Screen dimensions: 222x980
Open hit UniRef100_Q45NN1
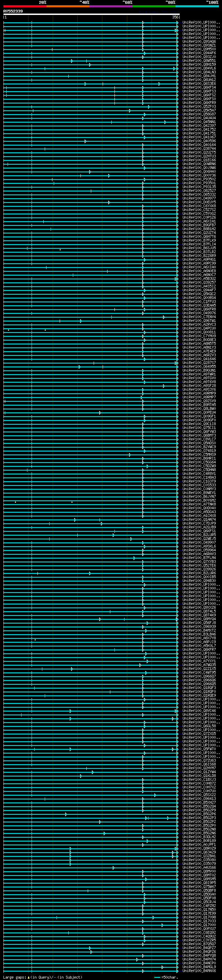199,121
